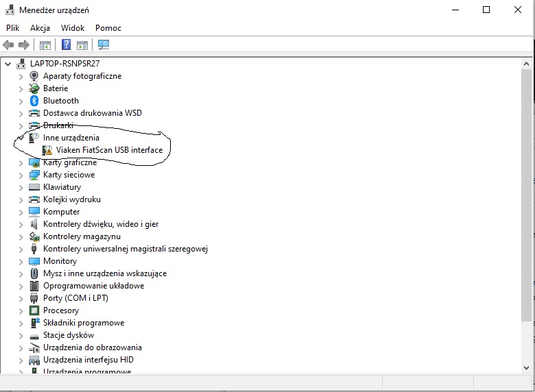Click the Kontrolery dźwięku speaker icon
Image resolution: width=535 pixels, height=392 pixels.
[34, 224]
